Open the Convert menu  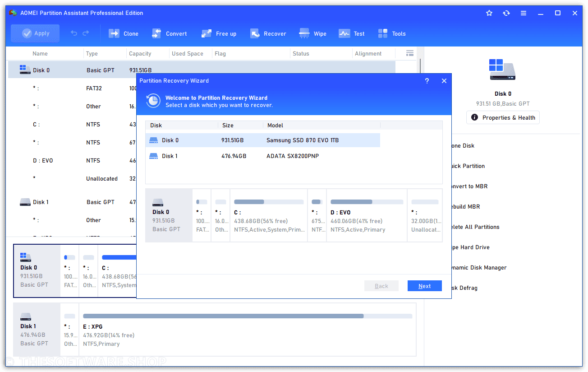(169, 33)
